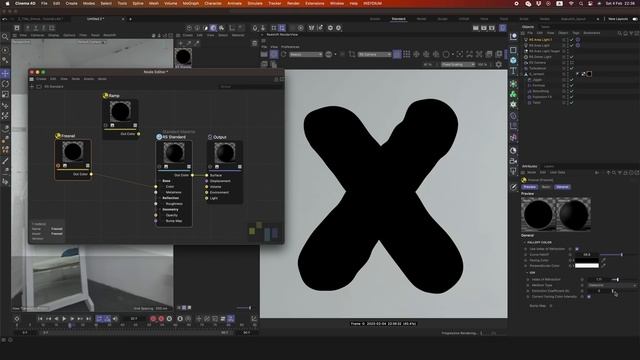Viewport: 640px width, 360px height.
Task: Switch to the General tab in Attributes
Action: (562, 187)
